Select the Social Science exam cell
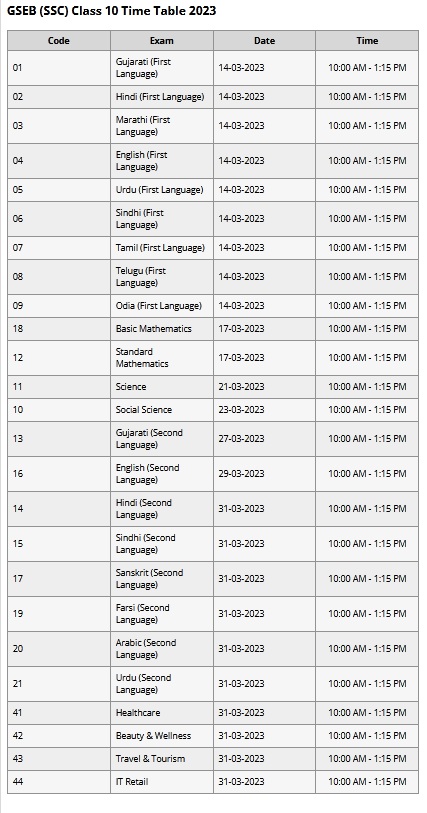The image size is (427, 813). (x=162, y=410)
